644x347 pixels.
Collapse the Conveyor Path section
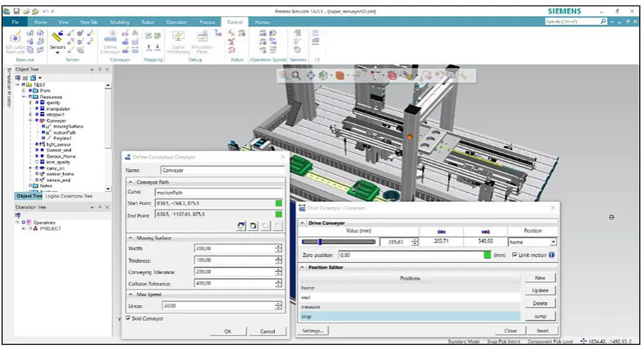(x=130, y=182)
